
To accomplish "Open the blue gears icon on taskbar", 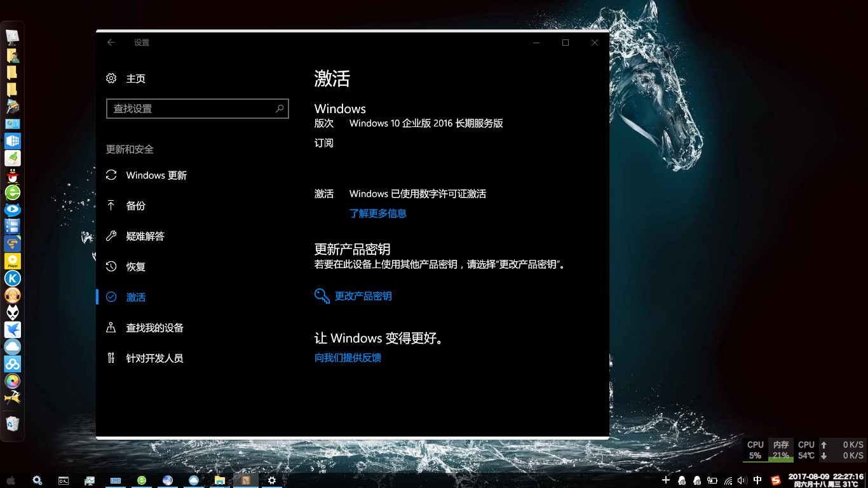I will click(37, 480).
